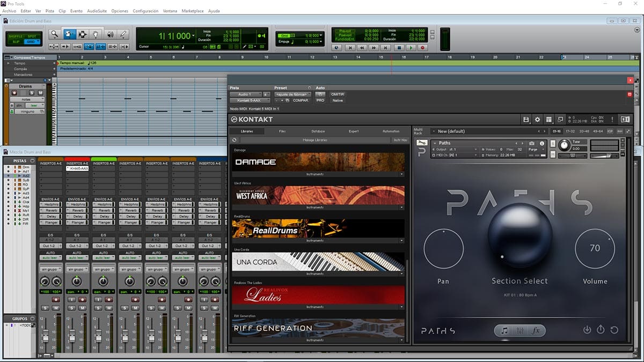Click the Rewind transport button
644x362 pixels.
(x=362, y=47)
